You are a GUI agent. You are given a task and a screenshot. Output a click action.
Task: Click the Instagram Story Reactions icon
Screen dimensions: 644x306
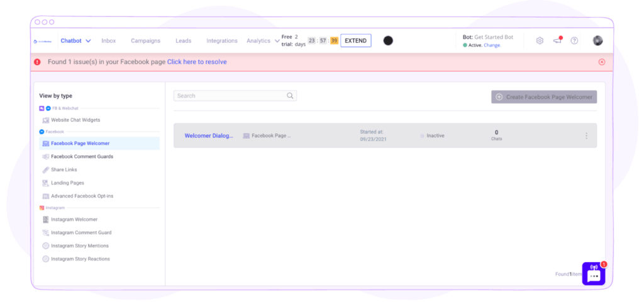click(45, 259)
